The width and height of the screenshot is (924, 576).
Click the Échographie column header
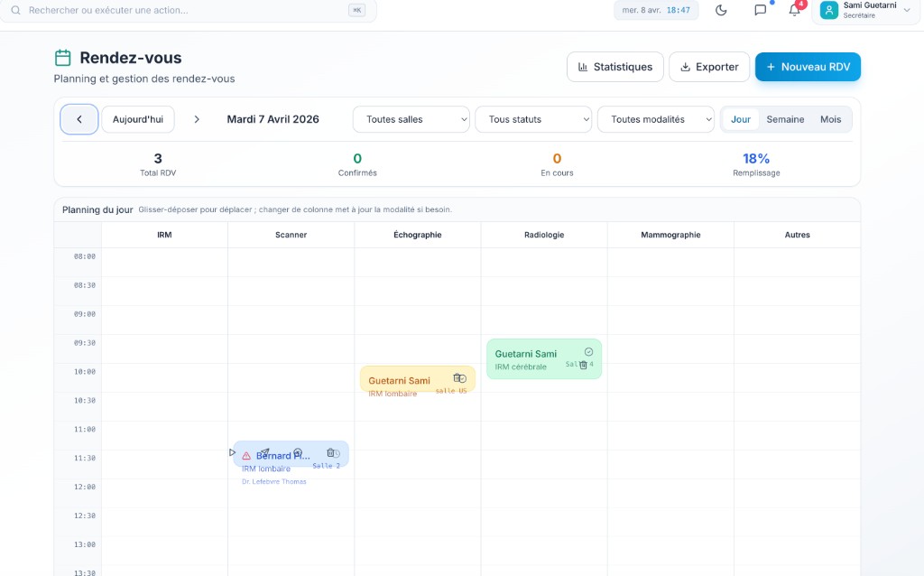point(417,235)
